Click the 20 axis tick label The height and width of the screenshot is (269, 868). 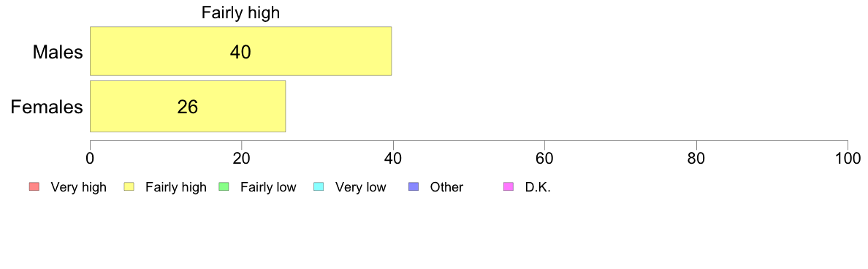[x=241, y=159]
